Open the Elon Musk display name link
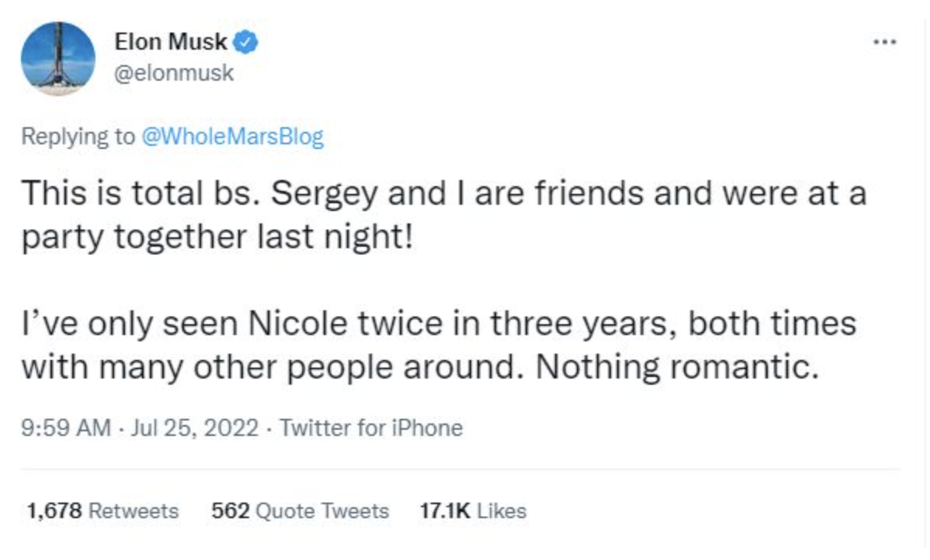The image size is (930, 560). pos(171,42)
